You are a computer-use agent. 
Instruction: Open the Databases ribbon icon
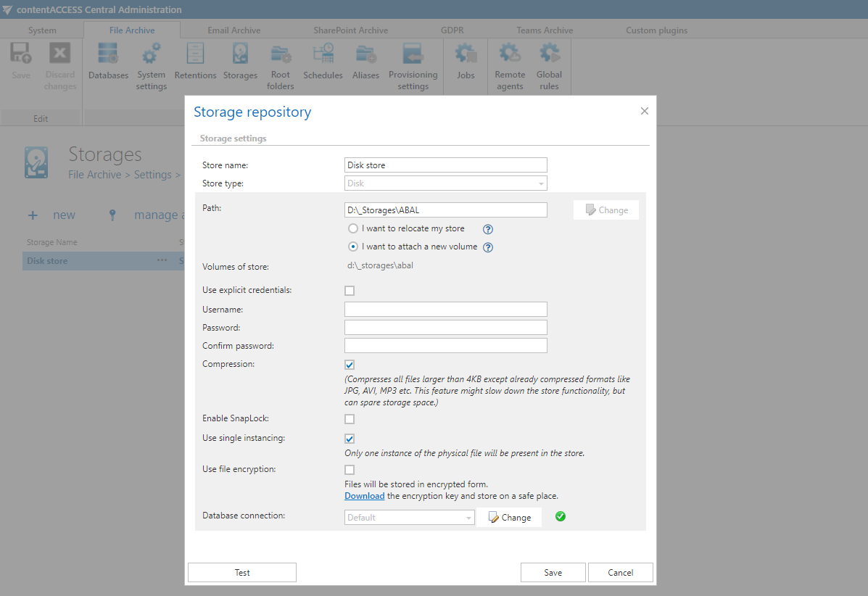(108, 62)
